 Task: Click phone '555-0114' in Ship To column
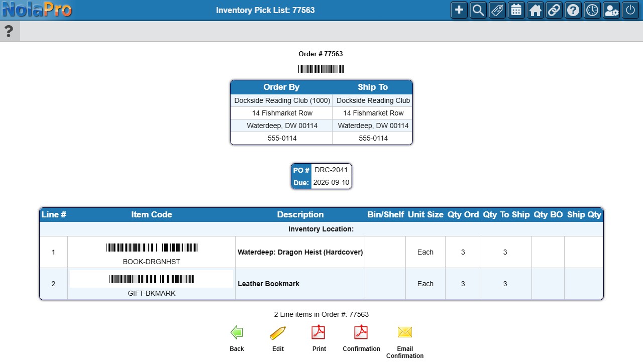pyautogui.click(x=373, y=138)
